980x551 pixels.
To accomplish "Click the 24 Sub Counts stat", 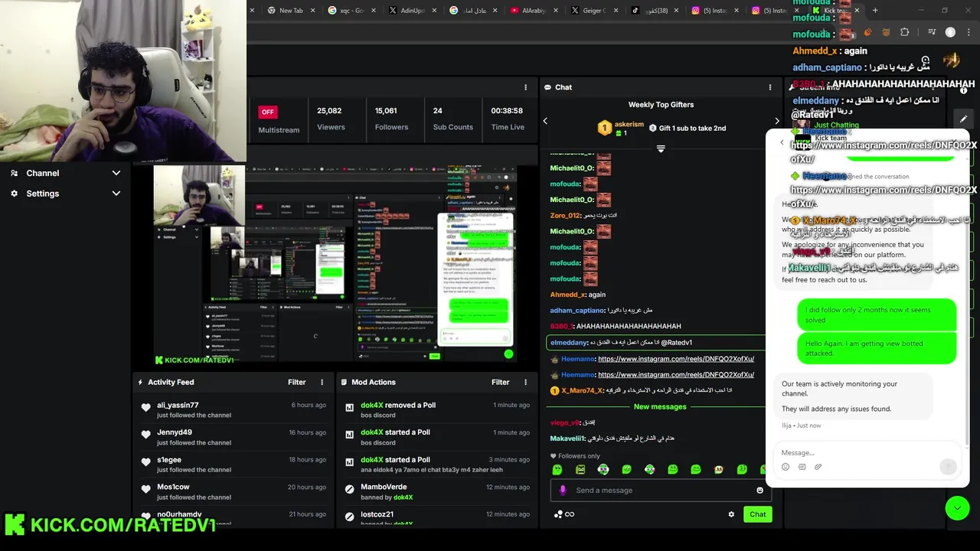I will tap(452, 119).
